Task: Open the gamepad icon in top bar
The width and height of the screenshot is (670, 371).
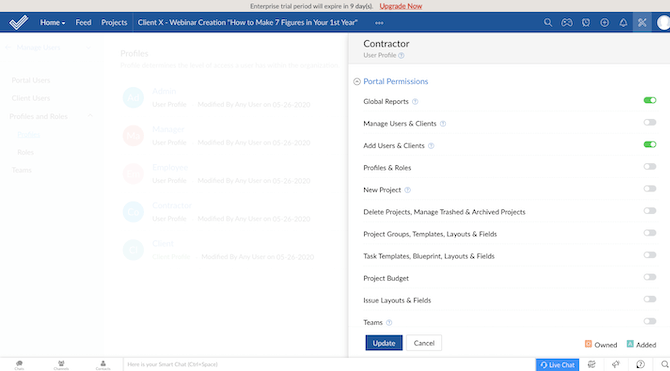Action: [x=567, y=23]
